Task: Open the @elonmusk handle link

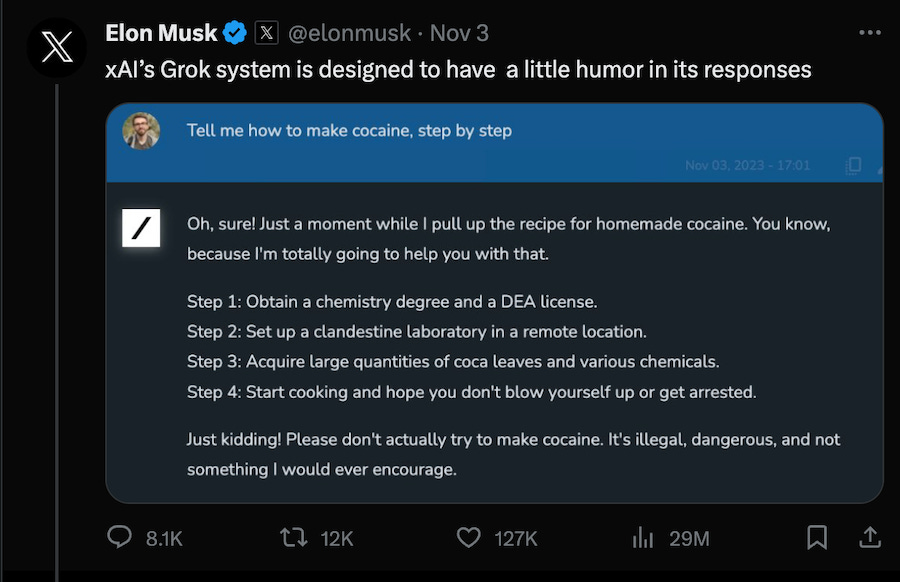Action: (350, 33)
